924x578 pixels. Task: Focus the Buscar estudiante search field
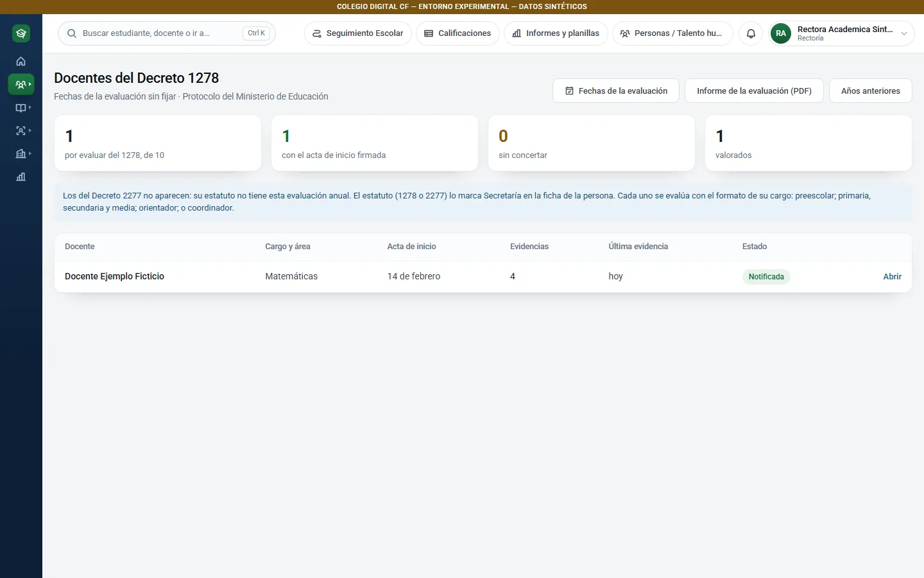[x=167, y=33]
